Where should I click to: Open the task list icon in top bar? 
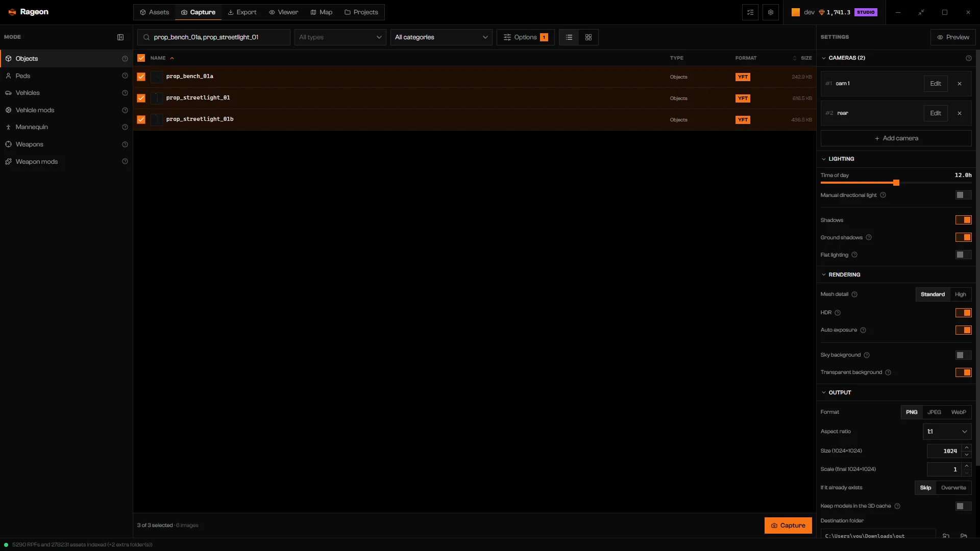[750, 12]
